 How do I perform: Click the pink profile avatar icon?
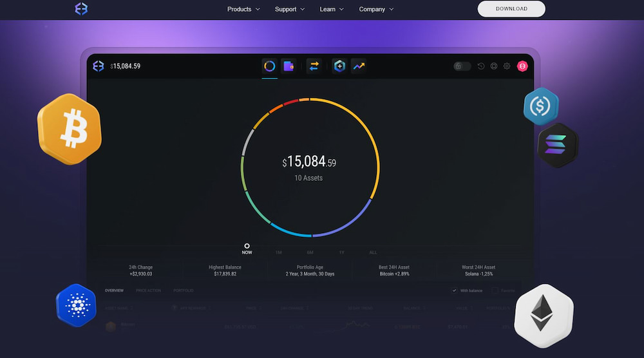[x=522, y=66]
